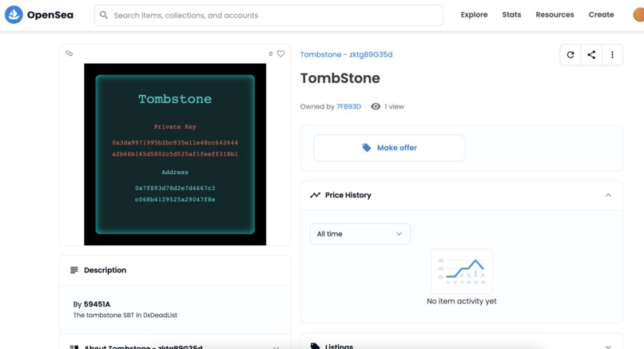Click the '1 view' count text
Screen dimensions: 644x349
(394, 107)
